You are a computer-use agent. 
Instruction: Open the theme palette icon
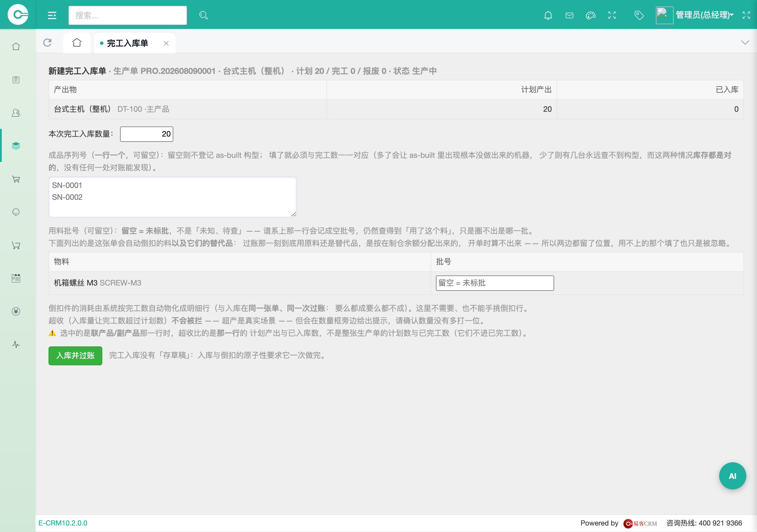(x=591, y=15)
